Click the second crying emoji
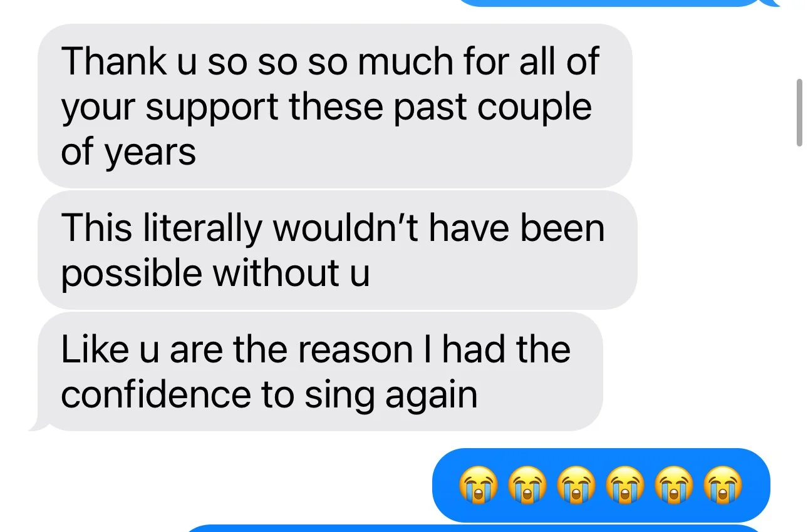 click(x=528, y=485)
